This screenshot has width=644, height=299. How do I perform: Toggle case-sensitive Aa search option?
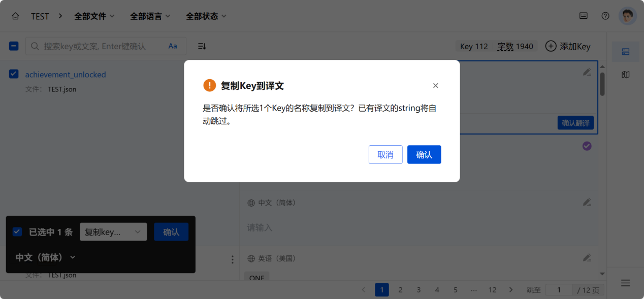click(x=173, y=46)
